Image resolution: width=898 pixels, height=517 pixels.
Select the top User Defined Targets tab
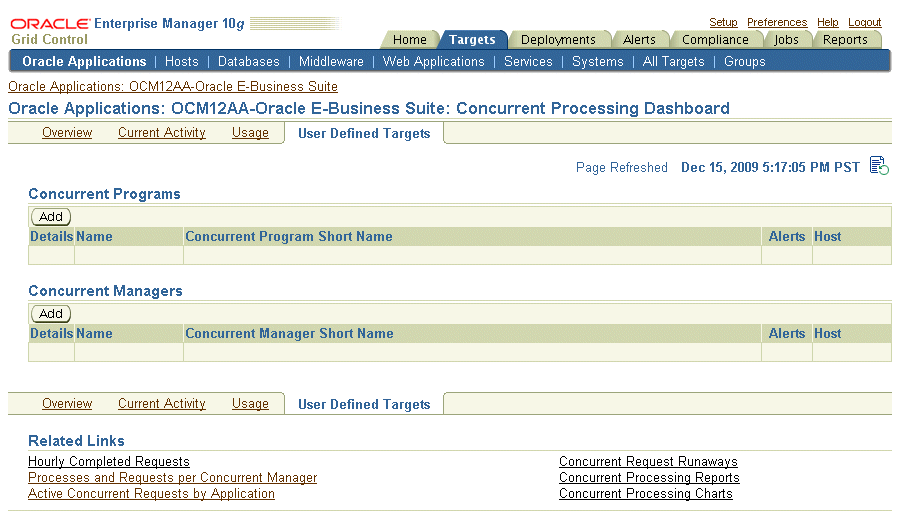point(364,133)
